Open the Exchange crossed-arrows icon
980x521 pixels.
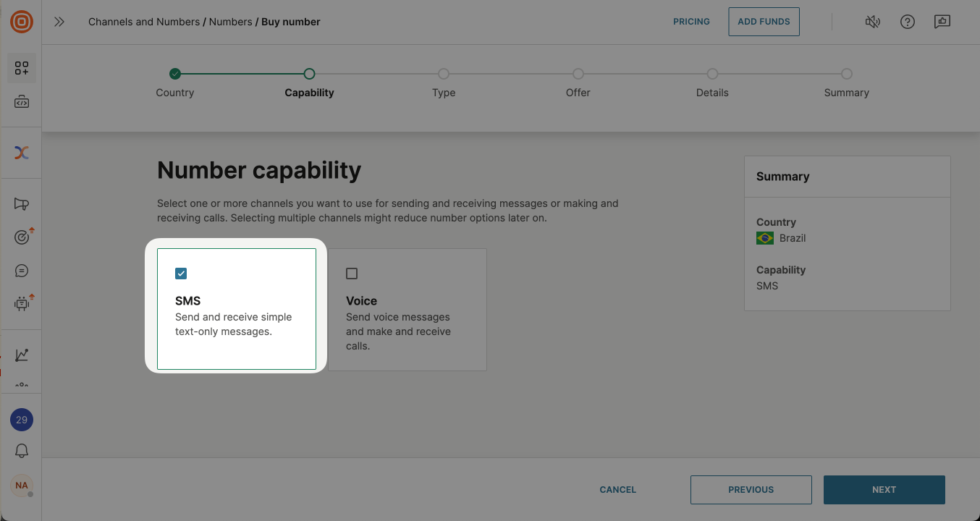coord(22,153)
